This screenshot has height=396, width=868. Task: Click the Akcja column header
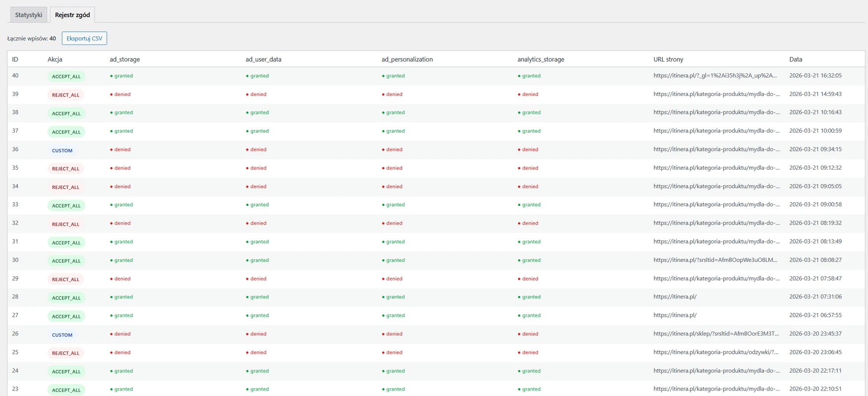click(x=55, y=59)
